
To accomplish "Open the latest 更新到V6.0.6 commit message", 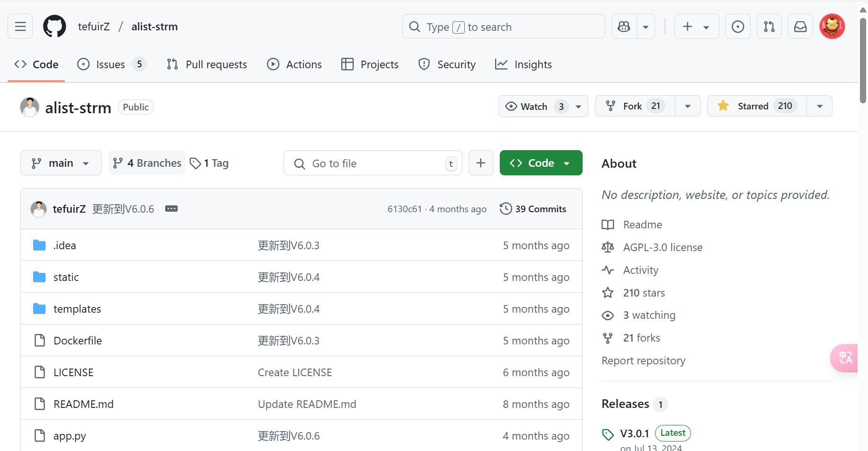I will [x=123, y=209].
